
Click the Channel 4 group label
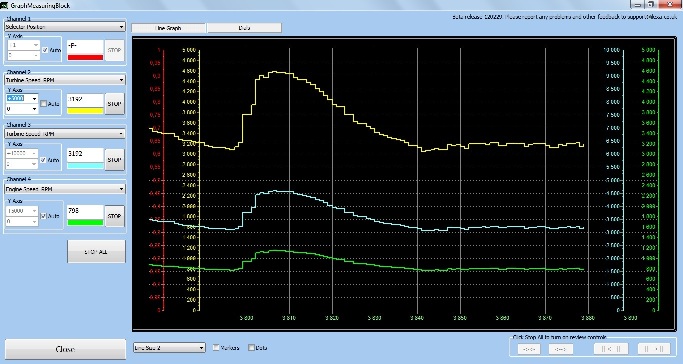point(18,179)
